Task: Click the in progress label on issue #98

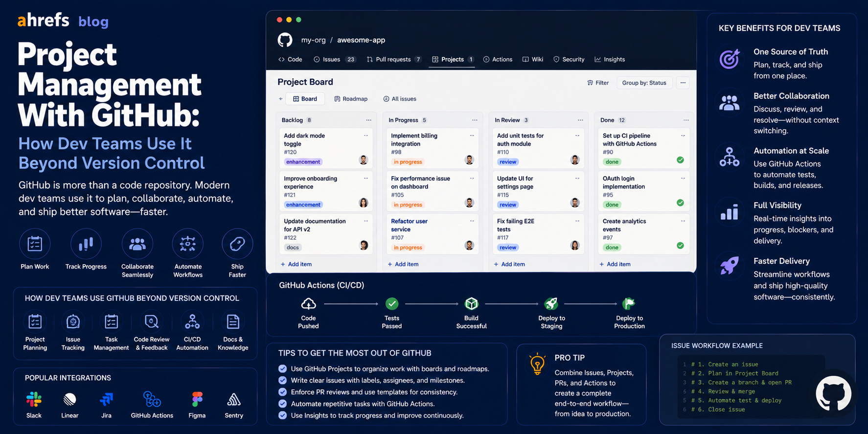Action: (408, 162)
